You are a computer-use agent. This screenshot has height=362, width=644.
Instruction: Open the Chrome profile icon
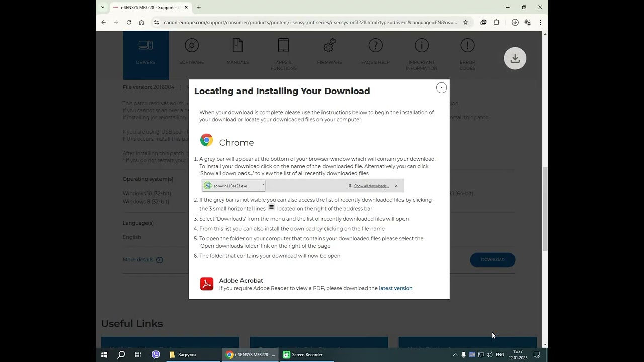527,22
